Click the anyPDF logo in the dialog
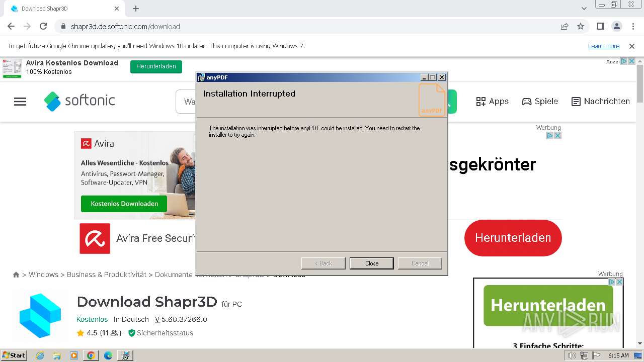The width and height of the screenshot is (644, 362). tap(432, 100)
